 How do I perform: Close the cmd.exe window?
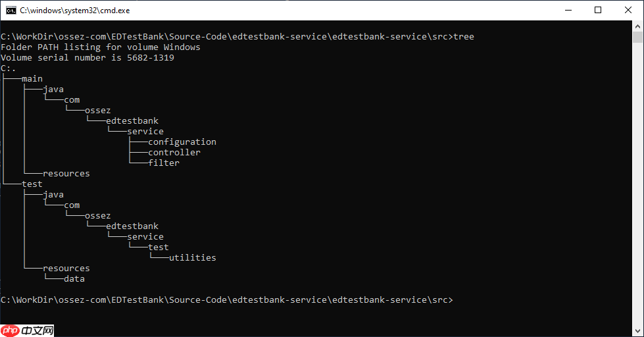[x=628, y=10]
